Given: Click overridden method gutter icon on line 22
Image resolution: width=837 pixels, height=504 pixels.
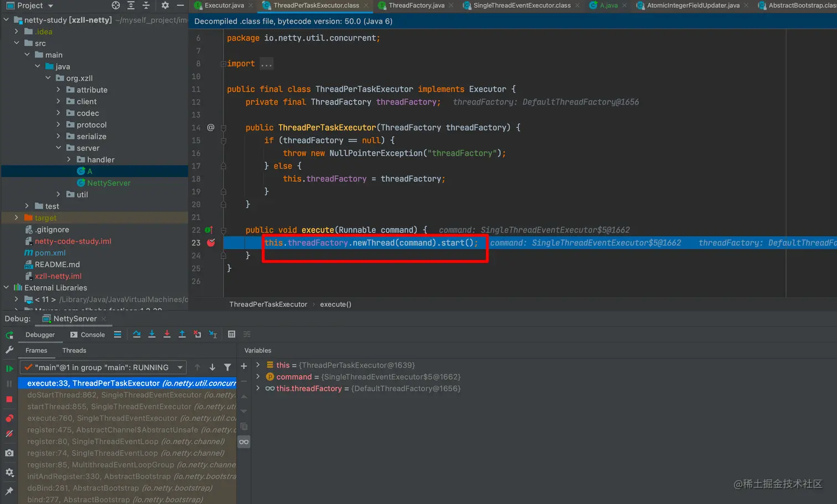Looking at the screenshot, I should pyautogui.click(x=209, y=230).
